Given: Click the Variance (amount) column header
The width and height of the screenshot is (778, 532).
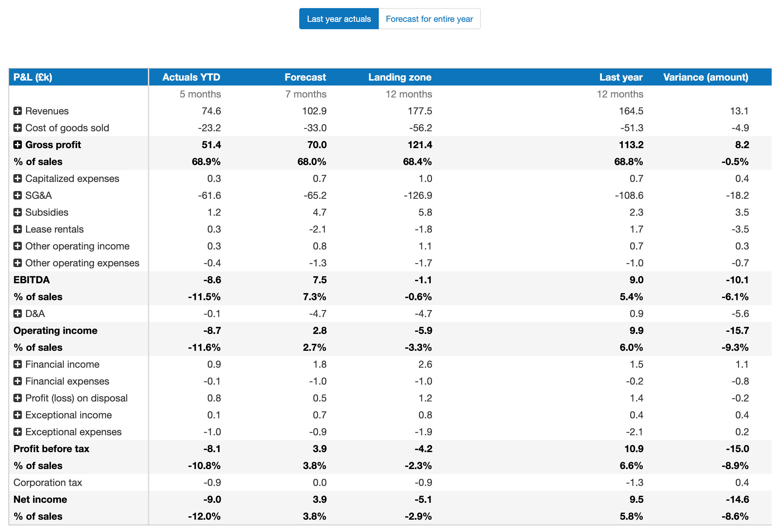Looking at the screenshot, I should [705, 77].
